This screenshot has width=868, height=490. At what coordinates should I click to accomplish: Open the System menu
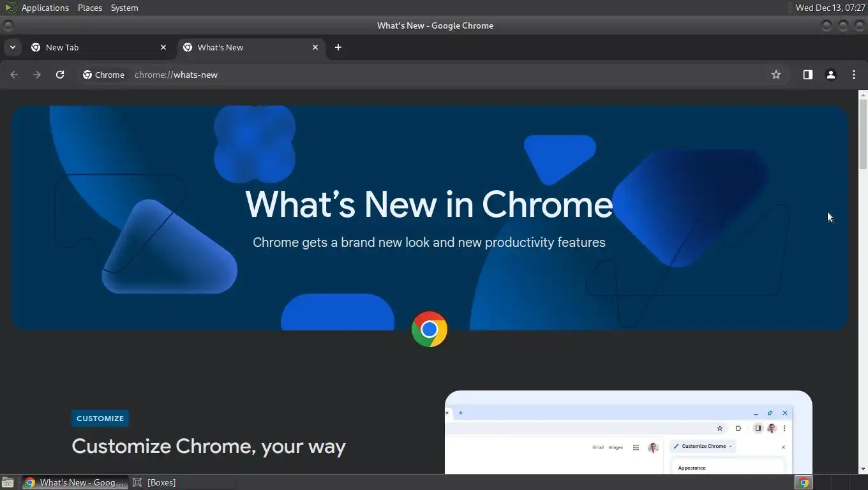pyautogui.click(x=124, y=8)
